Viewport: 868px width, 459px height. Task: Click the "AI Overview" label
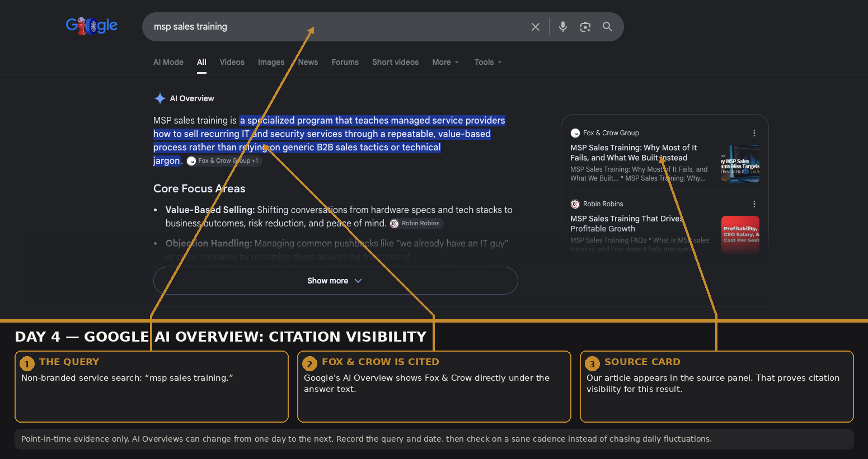[192, 98]
